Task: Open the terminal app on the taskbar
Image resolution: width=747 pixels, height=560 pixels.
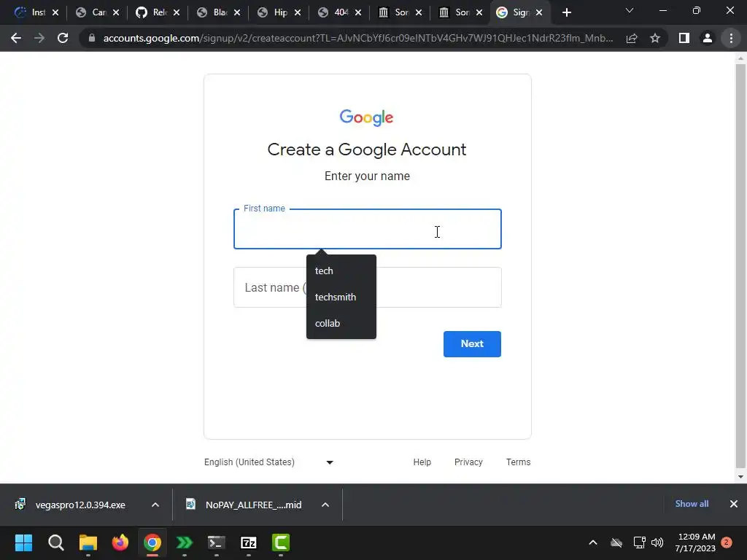Action: pyautogui.click(x=216, y=542)
